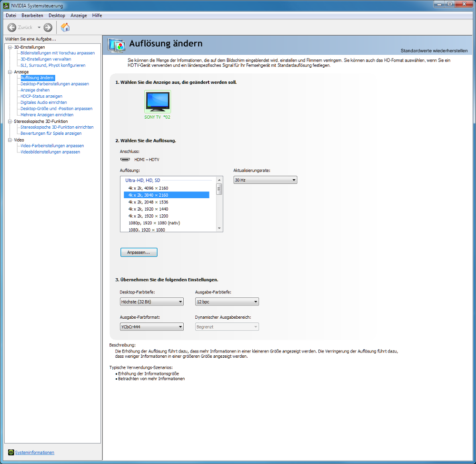Open the Bearbeiten menu

click(x=32, y=16)
